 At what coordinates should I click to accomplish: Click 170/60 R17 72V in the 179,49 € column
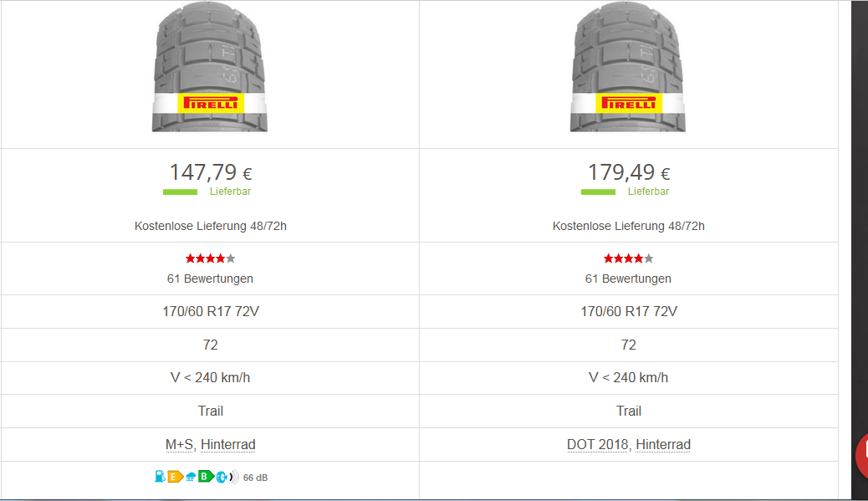point(628,311)
